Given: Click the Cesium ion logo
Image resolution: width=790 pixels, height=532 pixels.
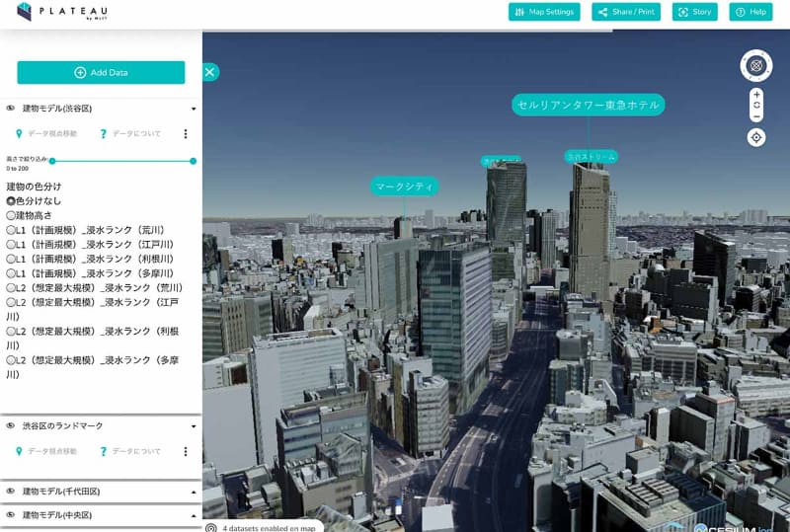Looking at the screenshot, I should click(x=733, y=528).
